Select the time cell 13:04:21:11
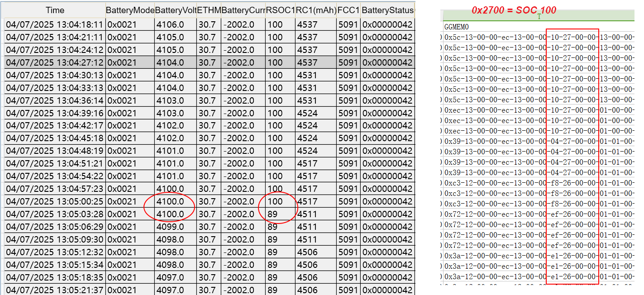Viewport: 644px width, 295px height. click(x=55, y=37)
